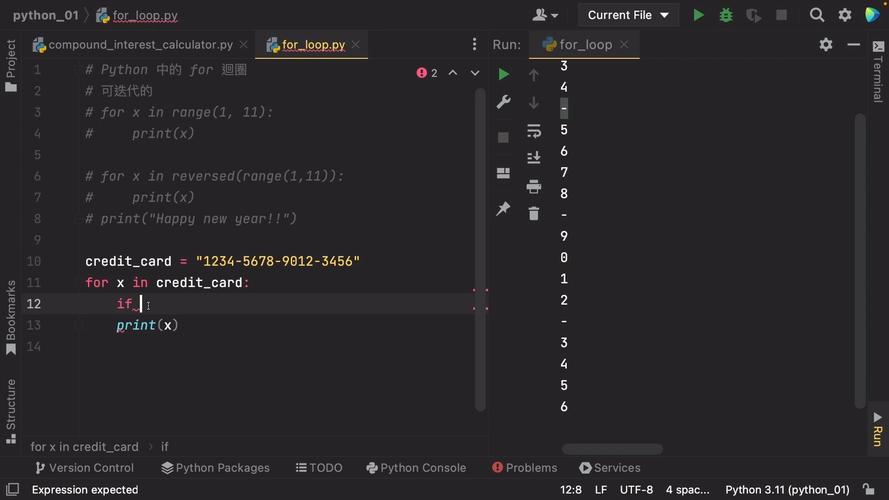
Task: Change the 4 spaces indent setting
Action: (x=687, y=490)
